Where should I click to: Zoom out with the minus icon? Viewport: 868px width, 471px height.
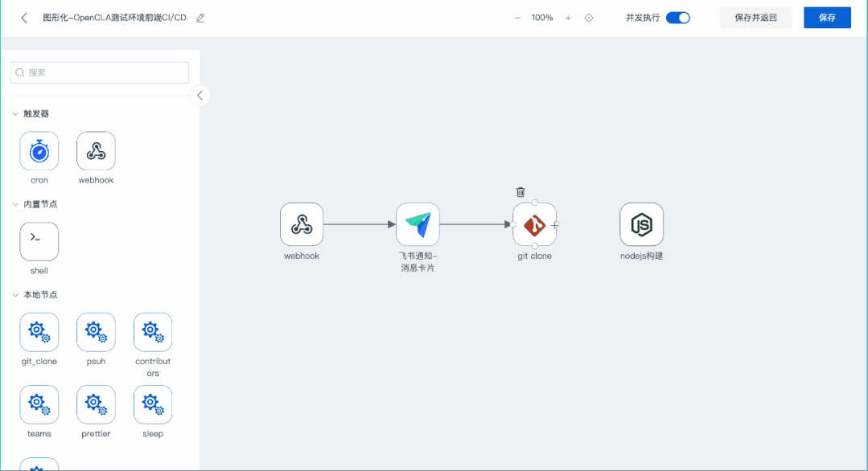[517, 18]
